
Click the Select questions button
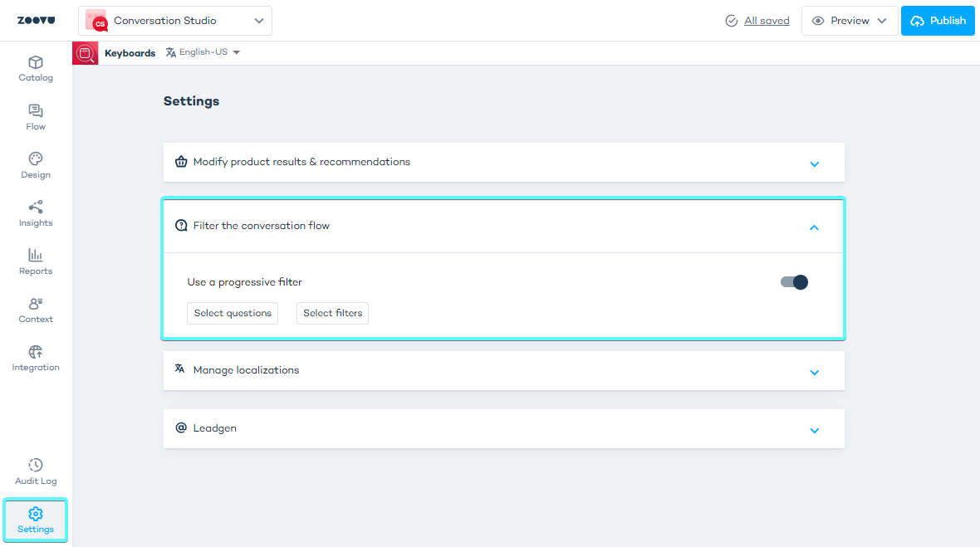click(233, 313)
